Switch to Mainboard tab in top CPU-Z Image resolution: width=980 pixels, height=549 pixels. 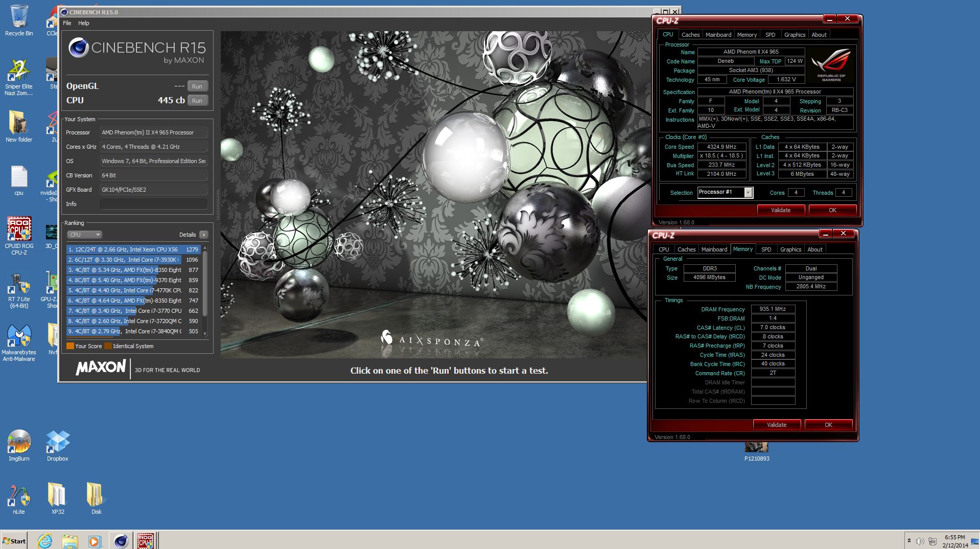(718, 35)
